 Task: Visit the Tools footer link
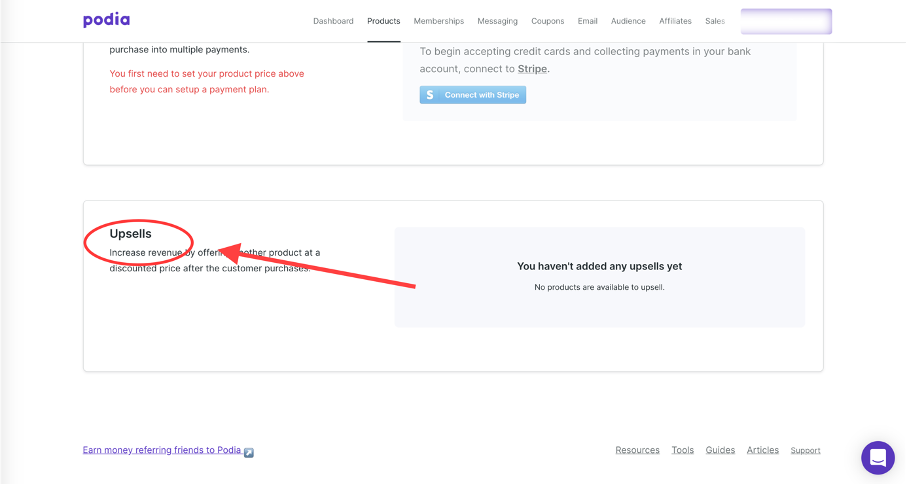point(682,450)
